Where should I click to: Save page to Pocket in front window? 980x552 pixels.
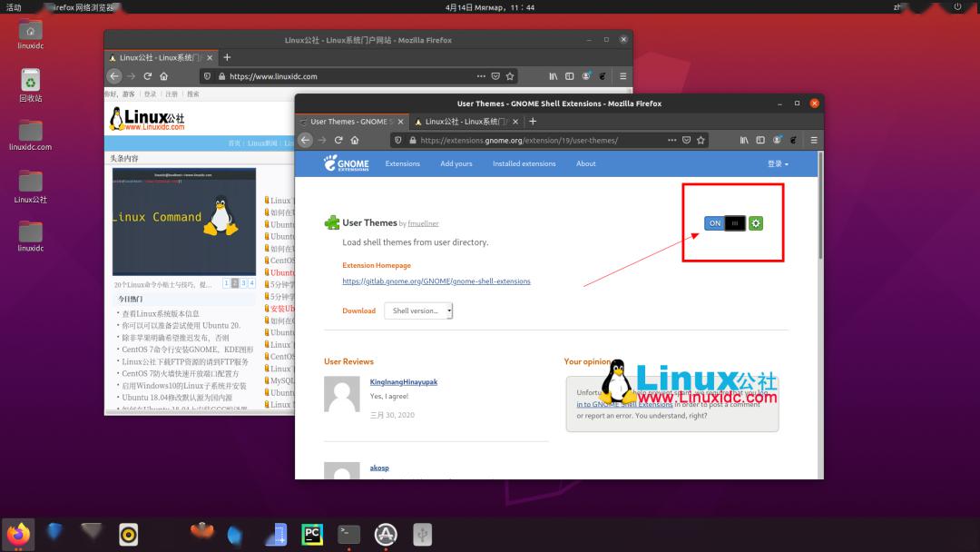pyautogui.click(x=686, y=140)
